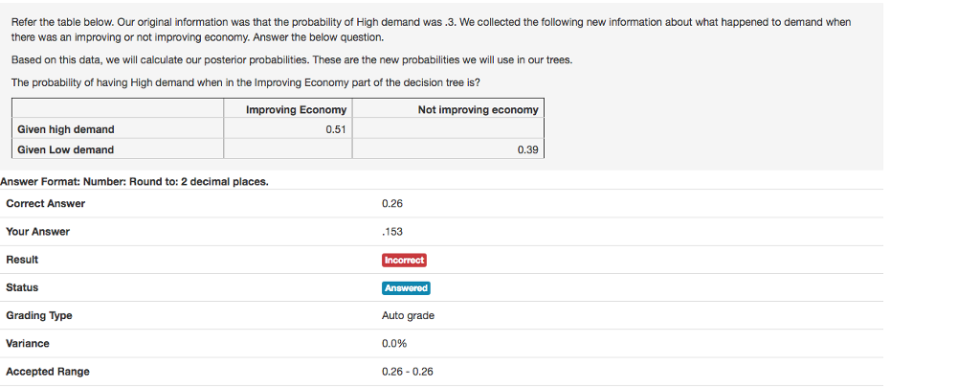Viewport: 980px width, 388px height.
Task: Click the Answer Format rounding instruction text
Action: 135,181
